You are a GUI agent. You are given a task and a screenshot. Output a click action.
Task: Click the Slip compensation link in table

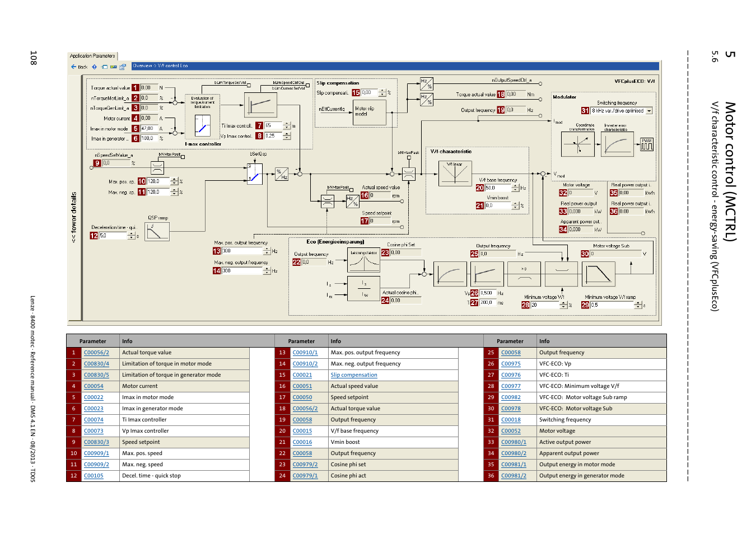[x=354, y=375]
